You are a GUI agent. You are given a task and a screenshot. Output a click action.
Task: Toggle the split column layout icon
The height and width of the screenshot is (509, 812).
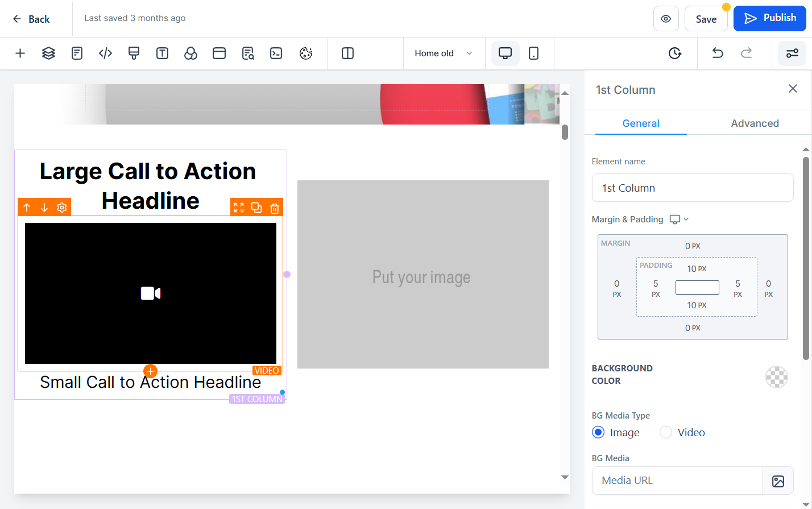347,53
